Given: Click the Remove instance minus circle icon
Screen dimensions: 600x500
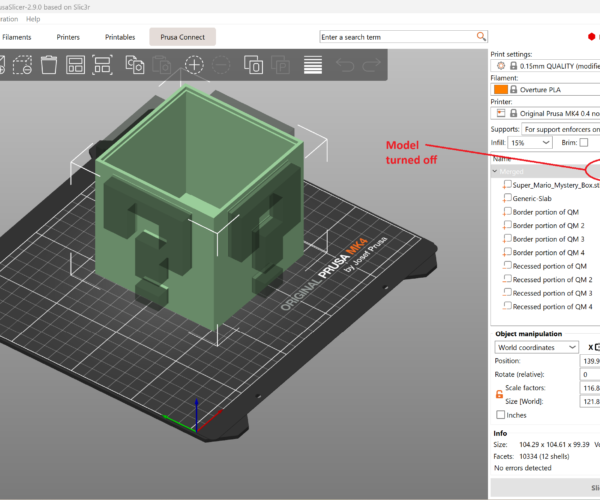Looking at the screenshot, I should (221, 65).
